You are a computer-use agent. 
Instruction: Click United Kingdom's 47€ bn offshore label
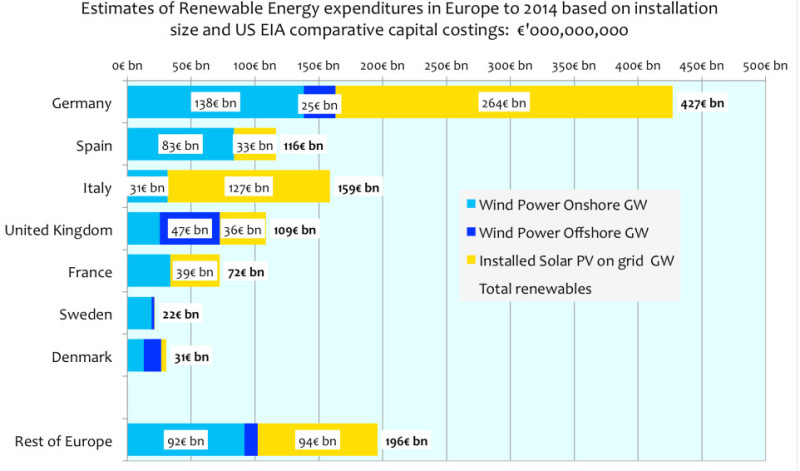(189, 229)
